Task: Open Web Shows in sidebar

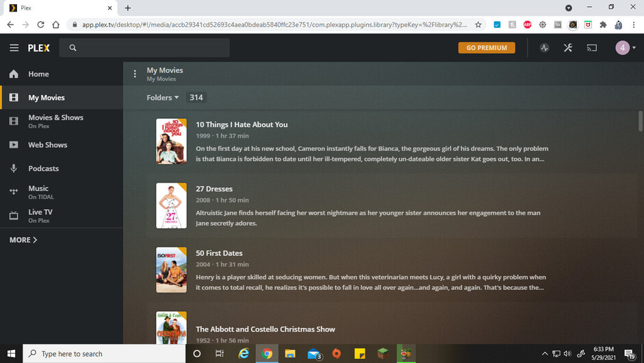Action: pos(62,145)
